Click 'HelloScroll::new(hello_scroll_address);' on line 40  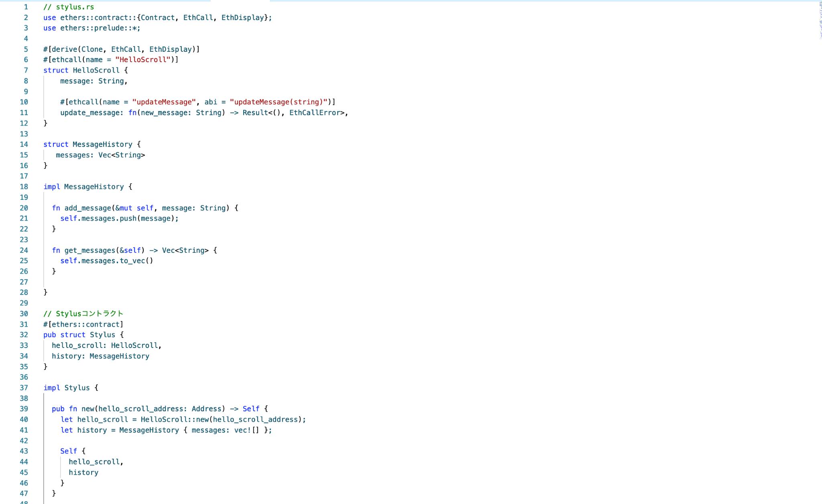(x=223, y=419)
